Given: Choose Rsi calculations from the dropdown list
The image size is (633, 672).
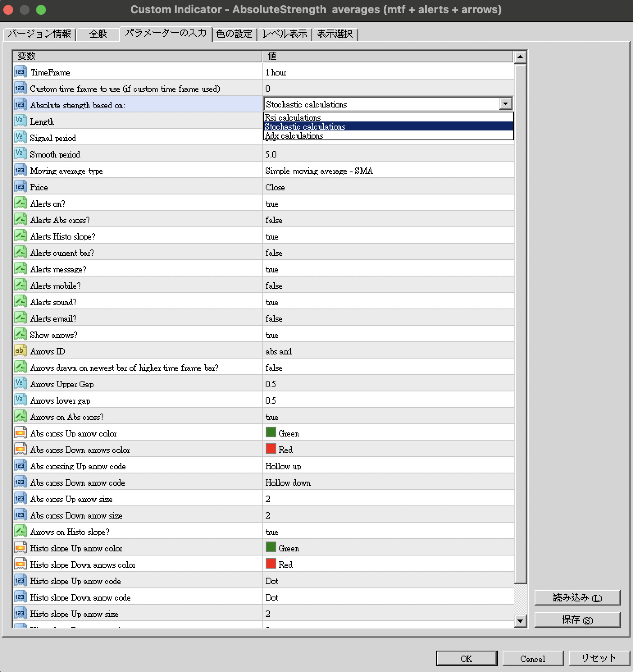Looking at the screenshot, I should 388,117.
